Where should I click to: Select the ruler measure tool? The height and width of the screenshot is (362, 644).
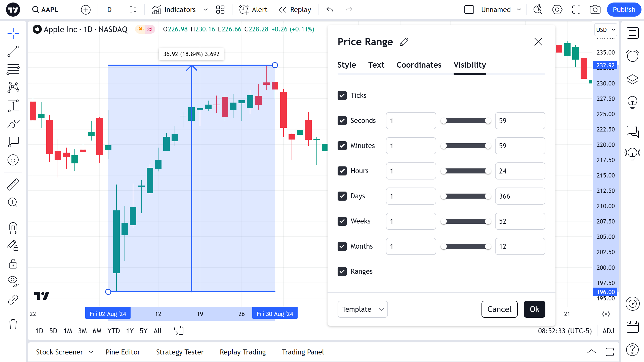point(13,184)
